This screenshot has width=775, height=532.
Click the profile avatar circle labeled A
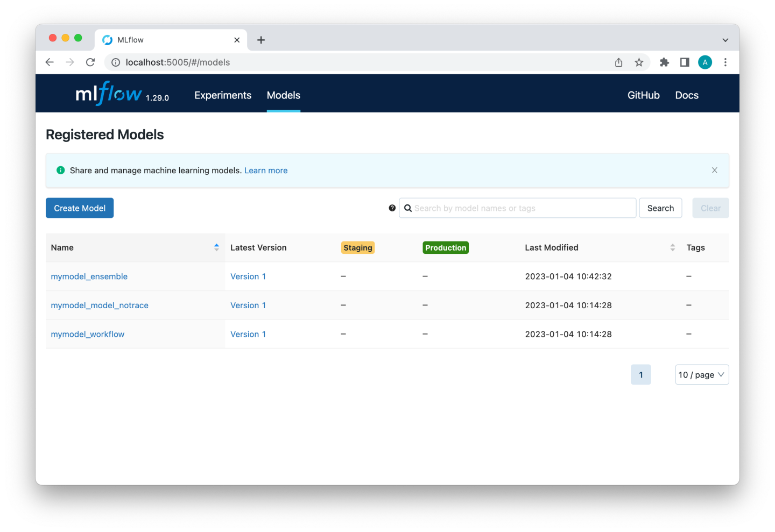point(705,62)
